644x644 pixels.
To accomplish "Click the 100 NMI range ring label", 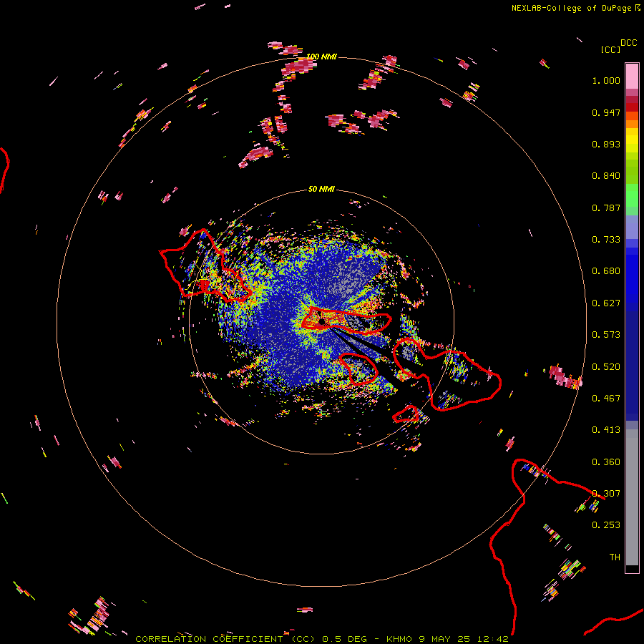I will click(x=321, y=57).
